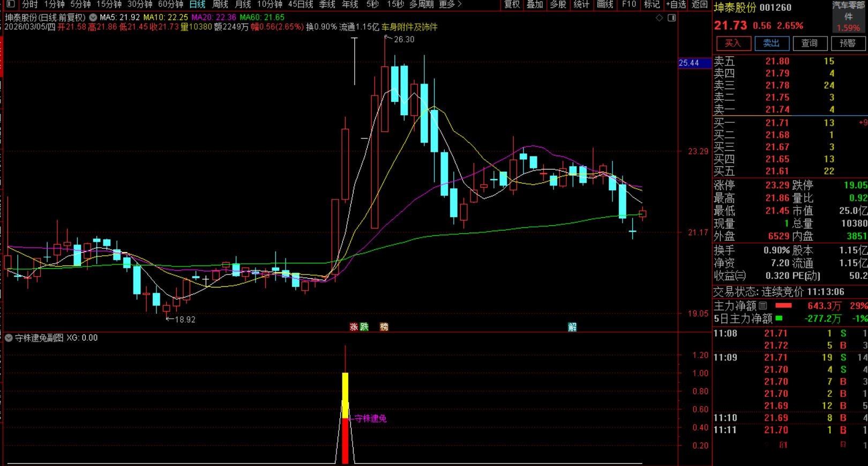Image resolution: width=868 pixels, height=466 pixels.
Task: Open the 画线 drawing tools
Action: (x=605, y=4)
